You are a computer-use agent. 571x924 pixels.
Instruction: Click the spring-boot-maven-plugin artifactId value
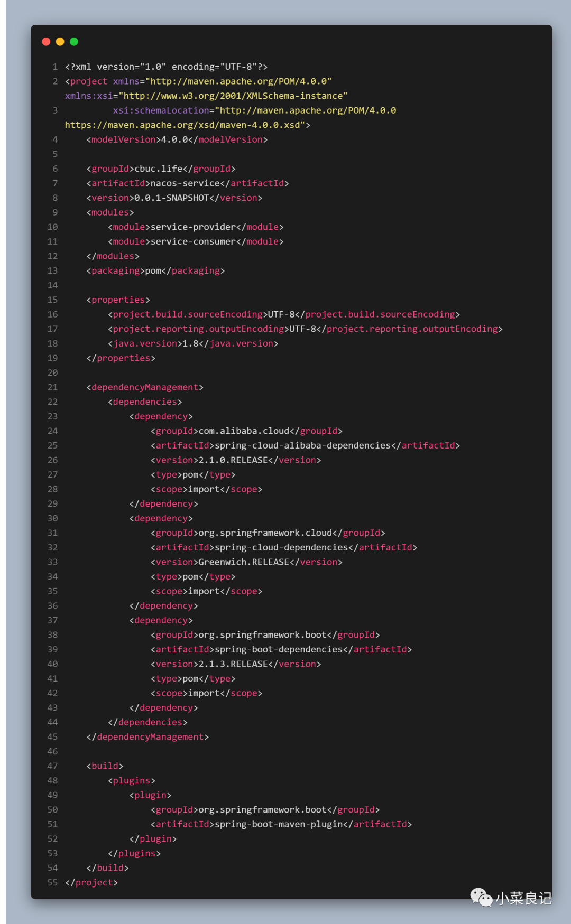[279, 824]
